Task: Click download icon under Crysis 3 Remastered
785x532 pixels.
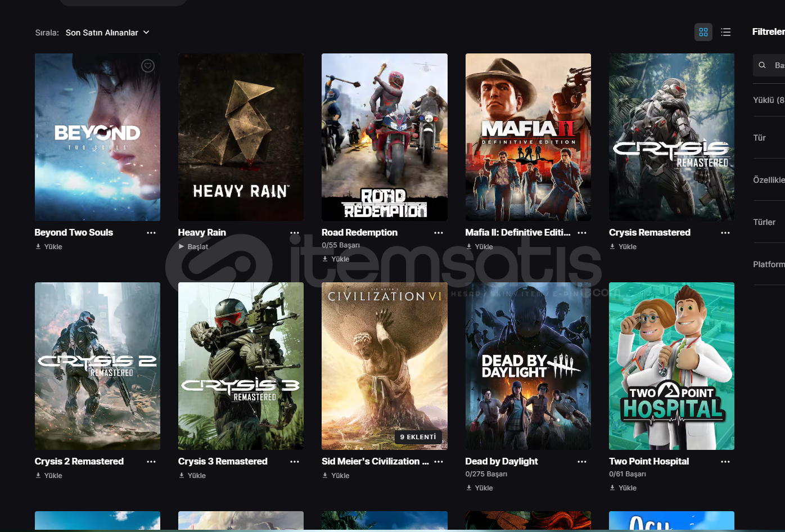Action: (182, 475)
